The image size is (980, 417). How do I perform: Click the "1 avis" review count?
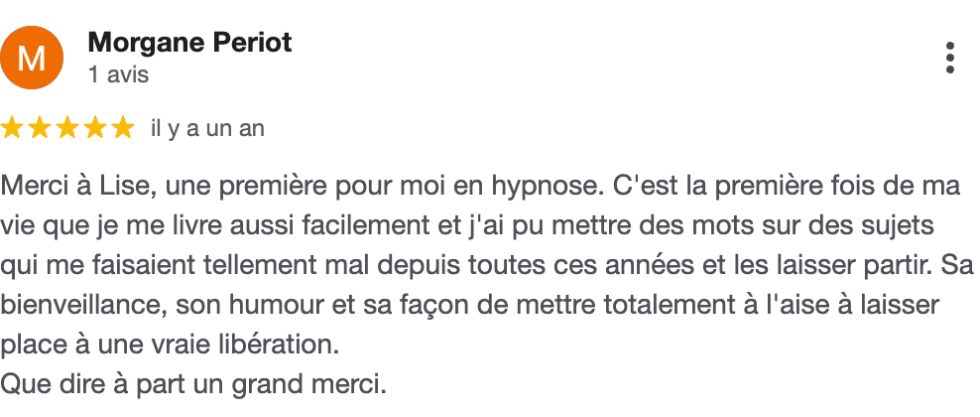pos(118,74)
